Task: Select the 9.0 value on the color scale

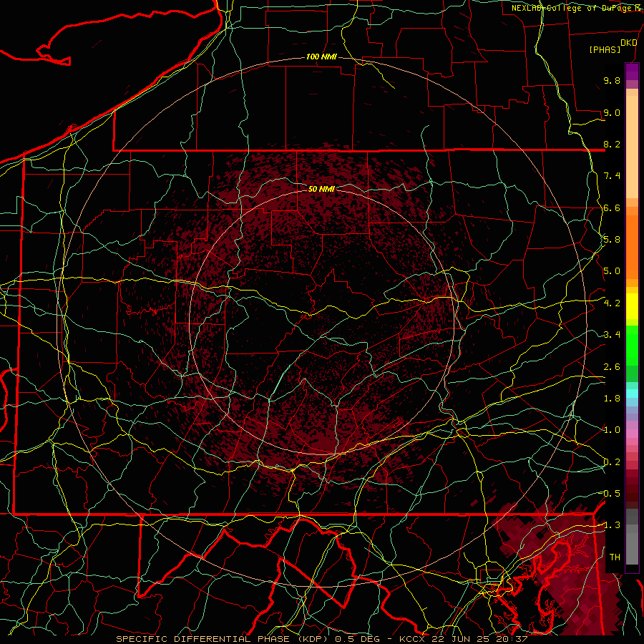Action: 612,112
